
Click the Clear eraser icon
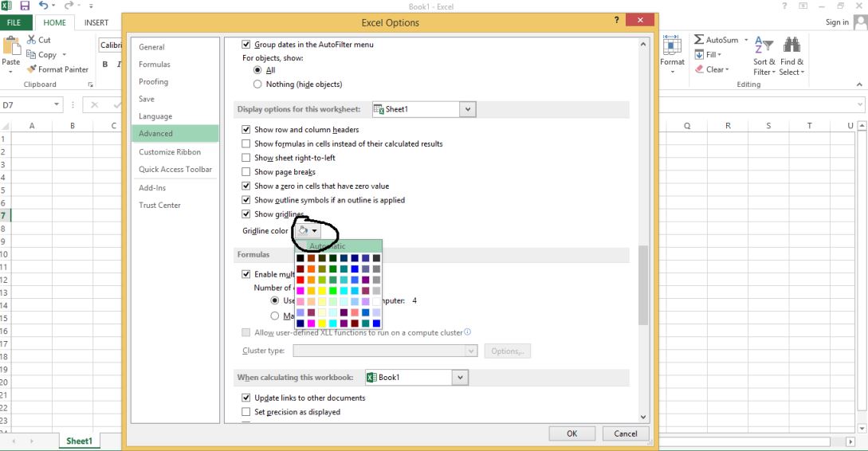click(699, 69)
